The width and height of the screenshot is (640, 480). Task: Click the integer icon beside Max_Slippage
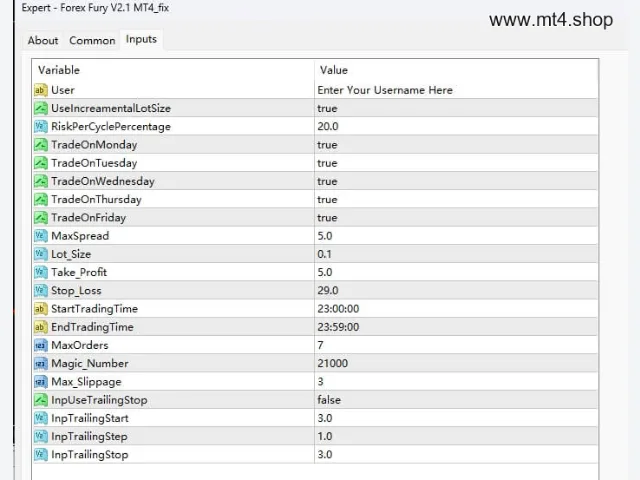click(40, 382)
